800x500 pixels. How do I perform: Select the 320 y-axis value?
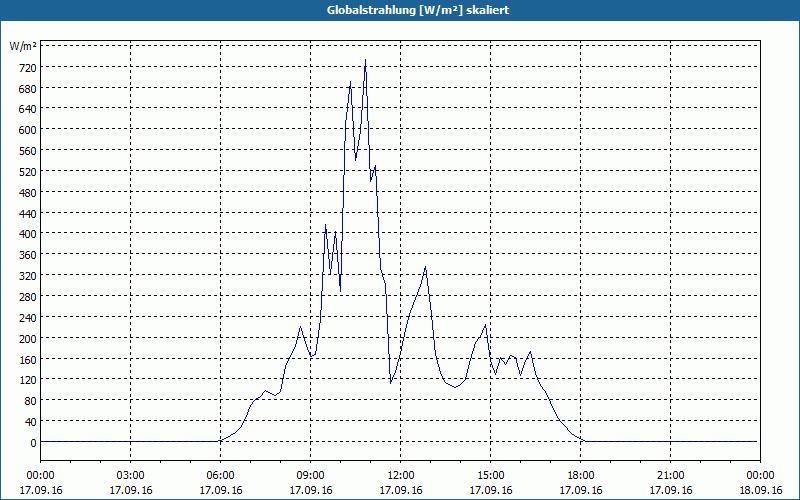28,276
